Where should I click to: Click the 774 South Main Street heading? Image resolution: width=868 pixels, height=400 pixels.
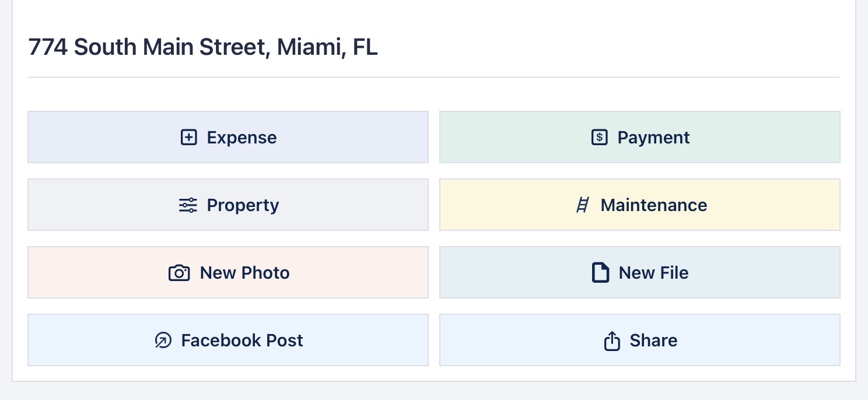146,47
